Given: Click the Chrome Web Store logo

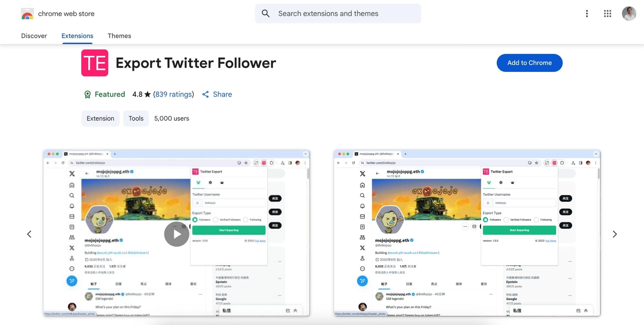Looking at the screenshot, I should (x=27, y=14).
